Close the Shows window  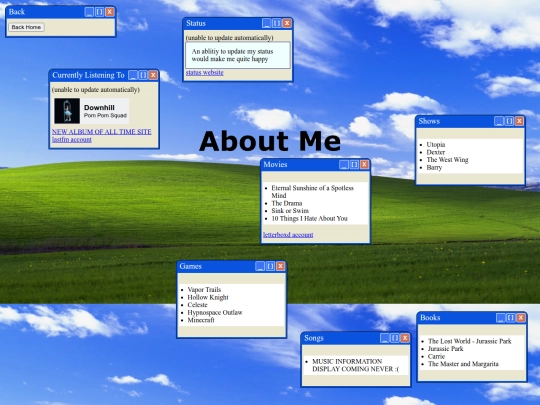click(x=519, y=121)
